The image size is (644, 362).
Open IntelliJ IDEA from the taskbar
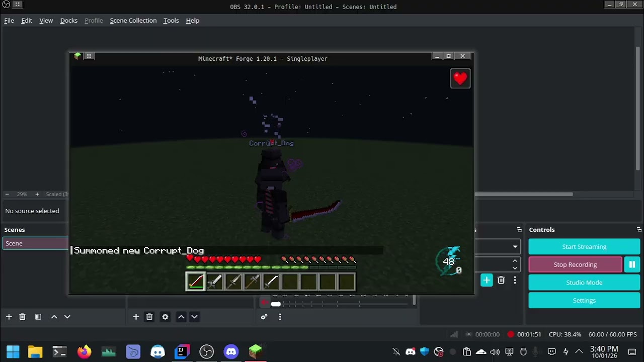coord(182,351)
